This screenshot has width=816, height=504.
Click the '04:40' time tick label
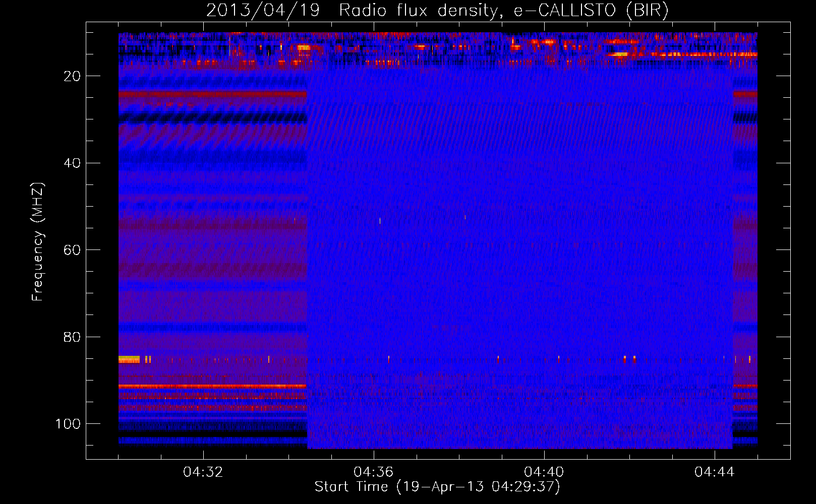coord(544,472)
